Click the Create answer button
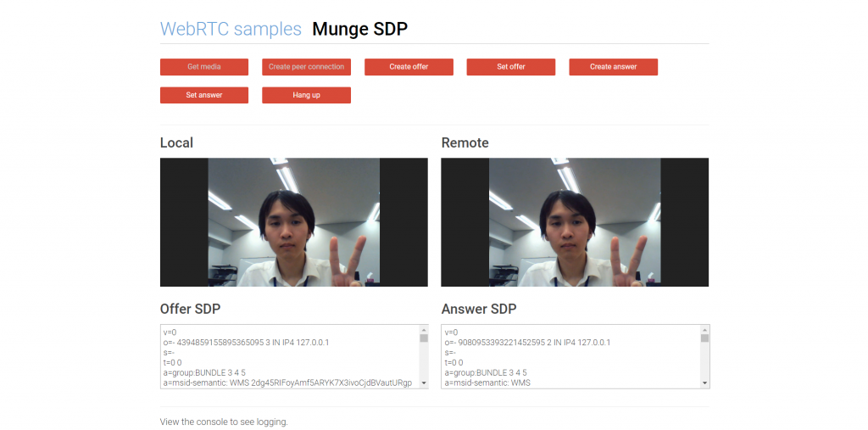This screenshot has height=430, width=868. pos(613,67)
